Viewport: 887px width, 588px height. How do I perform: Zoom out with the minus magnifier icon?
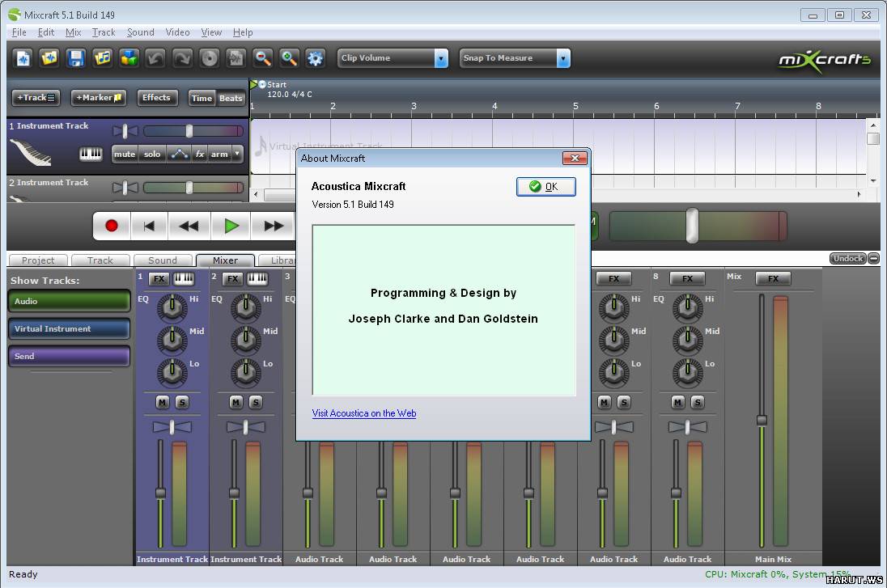[262, 58]
